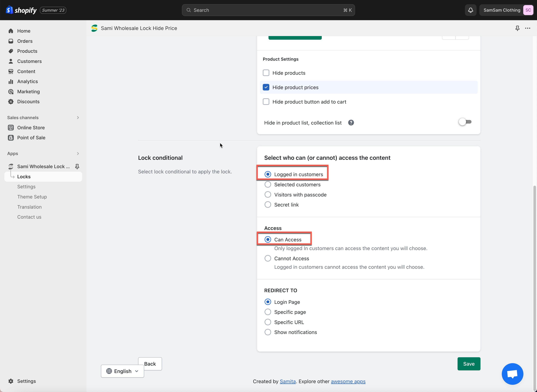Click the Orders inbox icon
Viewport: 537px width, 392px height.
[x=11, y=41]
